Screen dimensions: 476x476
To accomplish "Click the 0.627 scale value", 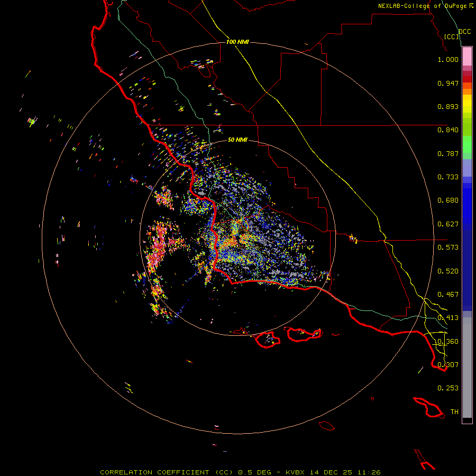I will 448,224.
